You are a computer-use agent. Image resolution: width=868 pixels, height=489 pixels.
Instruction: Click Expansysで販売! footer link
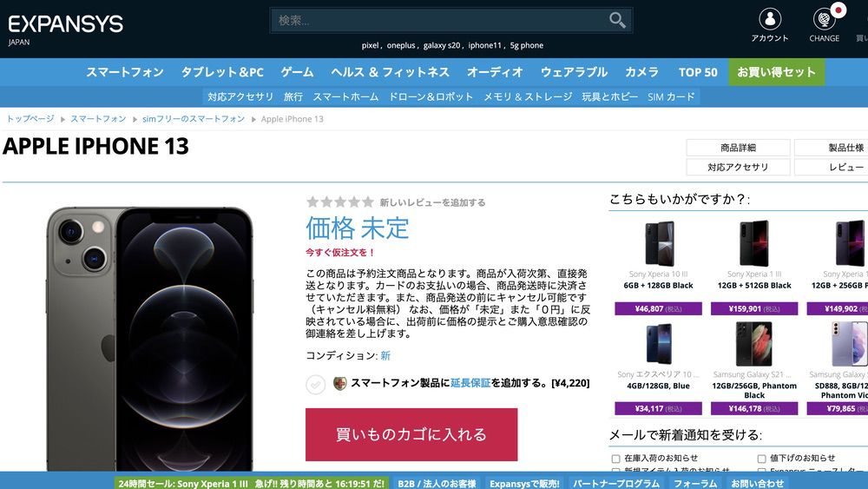coord(525,484)
